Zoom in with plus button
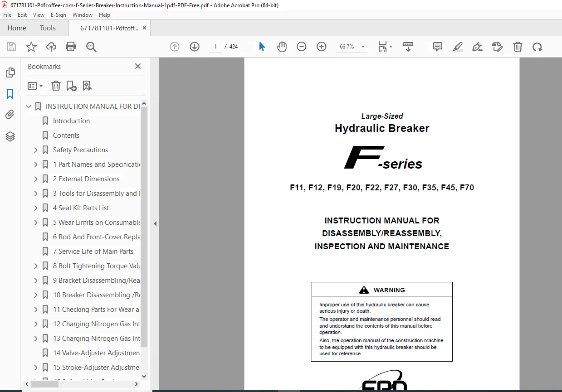This screenshot has width=562, height=392. [x=322, y=47]
